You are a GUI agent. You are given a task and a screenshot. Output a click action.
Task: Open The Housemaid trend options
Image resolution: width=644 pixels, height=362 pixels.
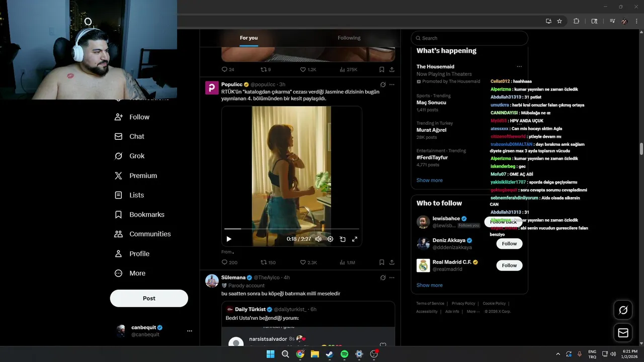click(x=519, y=66)
